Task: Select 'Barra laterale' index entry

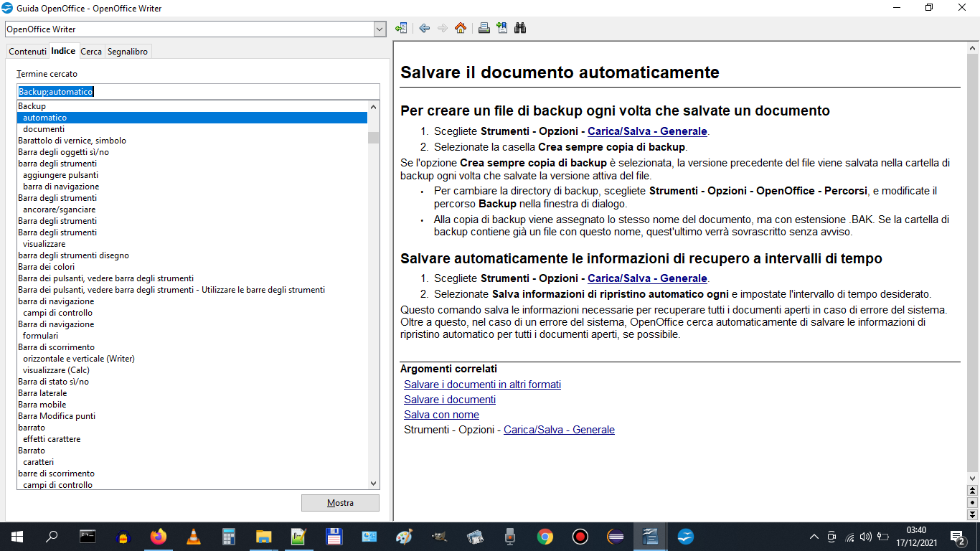Action: pyautogui.click(x=192, y=393)
